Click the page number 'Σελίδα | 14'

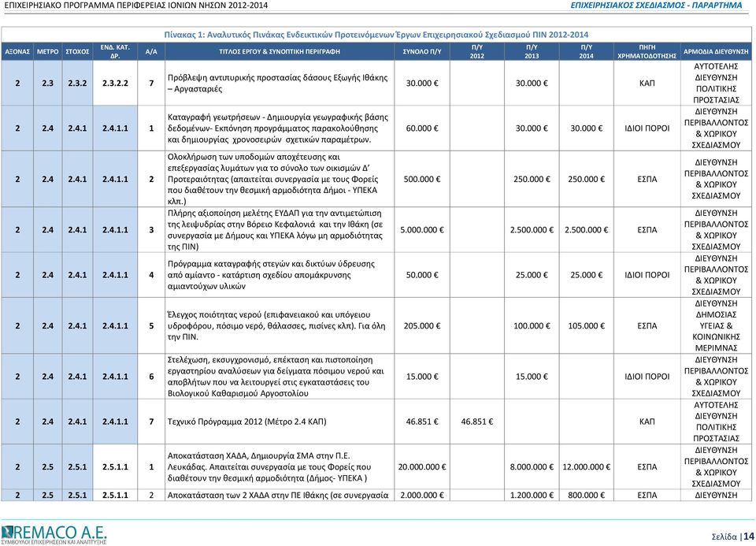732,536
